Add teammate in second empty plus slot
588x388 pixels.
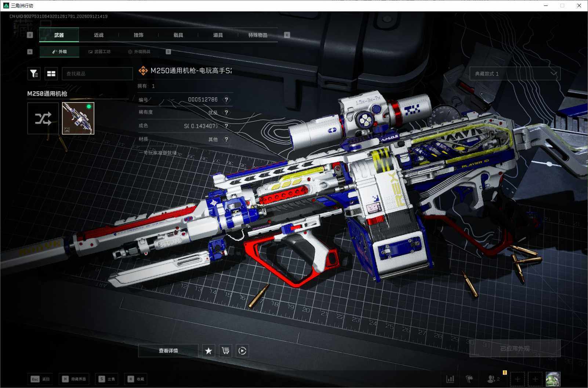click(x=535, y=379)
